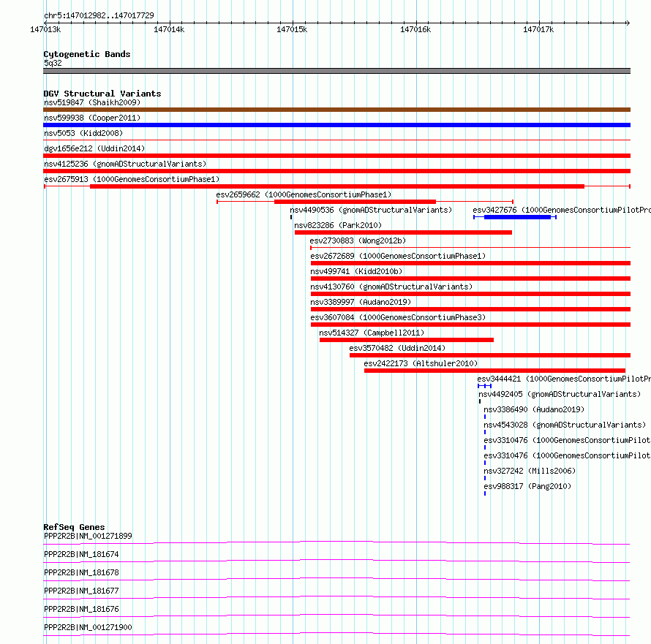Open nsv4543028 (gnomADStructuralVariants) variant

pos(565,425)
